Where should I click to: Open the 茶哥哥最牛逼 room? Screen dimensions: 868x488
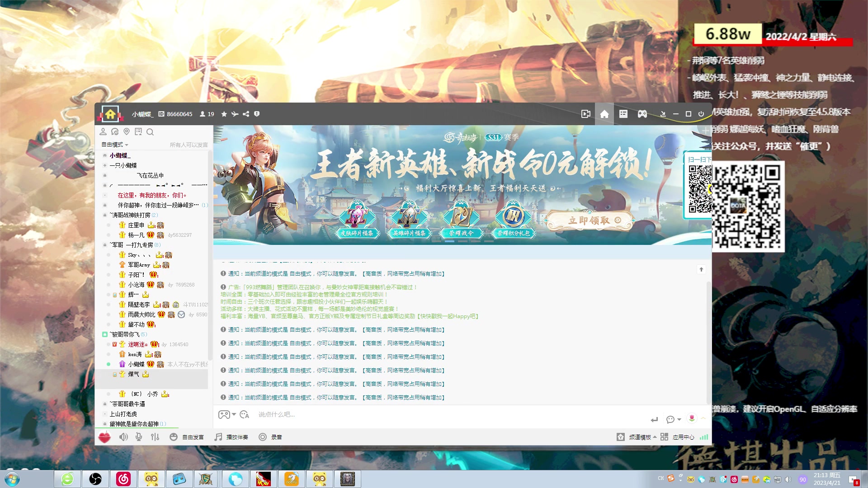pos(127,404)
